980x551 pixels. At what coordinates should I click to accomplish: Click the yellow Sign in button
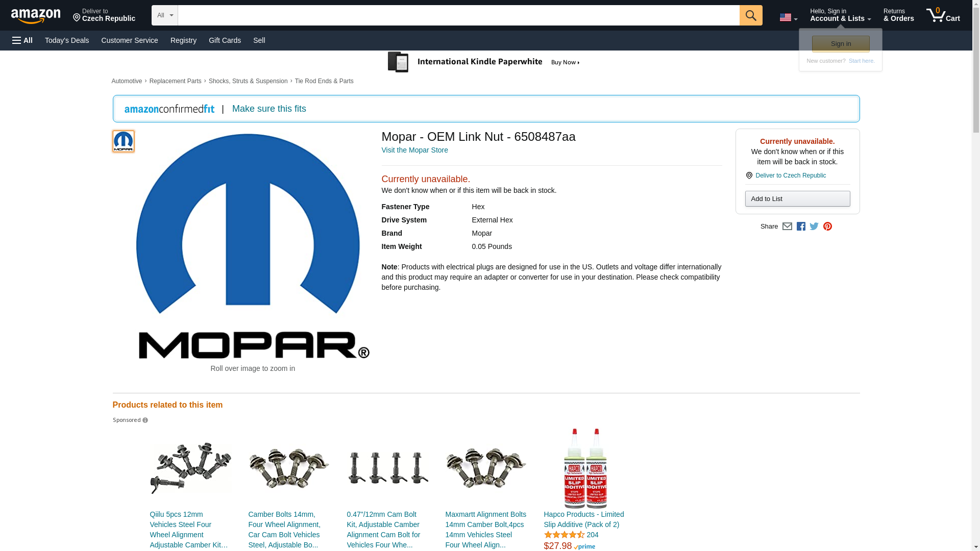840,44
